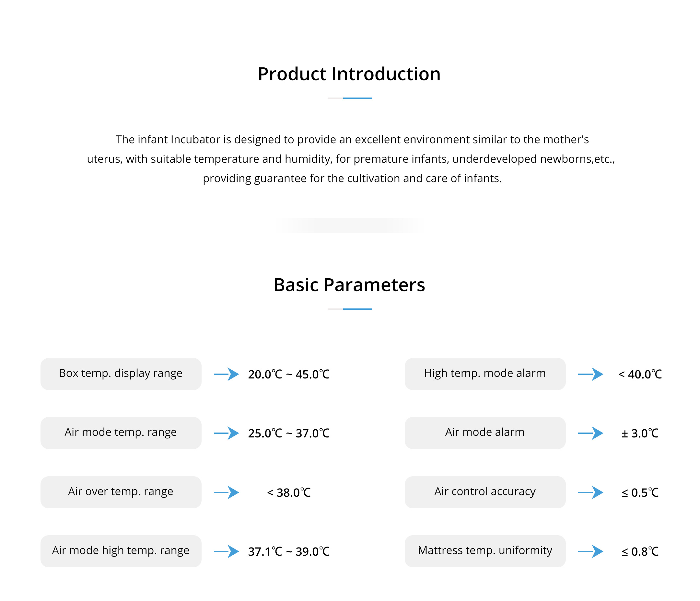This screenshot has height=601, width=700.
Task: Click the Air over temp. range pill
Action: [121, 492]
